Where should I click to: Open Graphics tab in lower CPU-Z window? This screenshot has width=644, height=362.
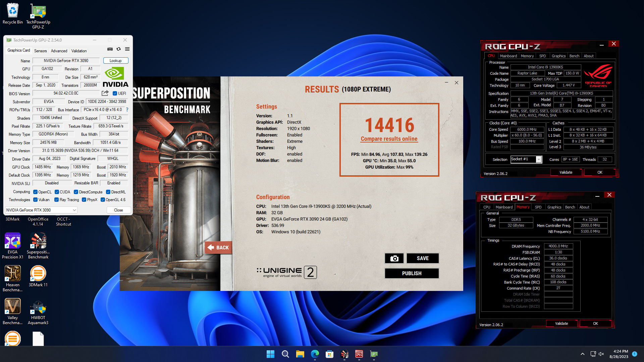[x=554, y=207]
